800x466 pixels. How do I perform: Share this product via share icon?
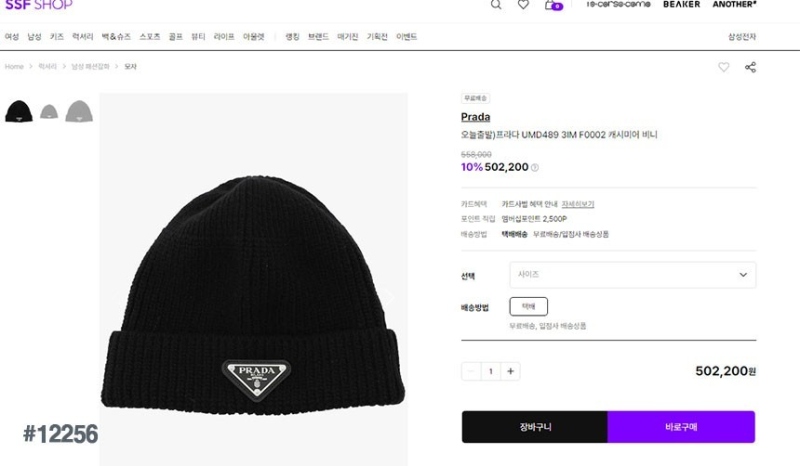point(750,67)
